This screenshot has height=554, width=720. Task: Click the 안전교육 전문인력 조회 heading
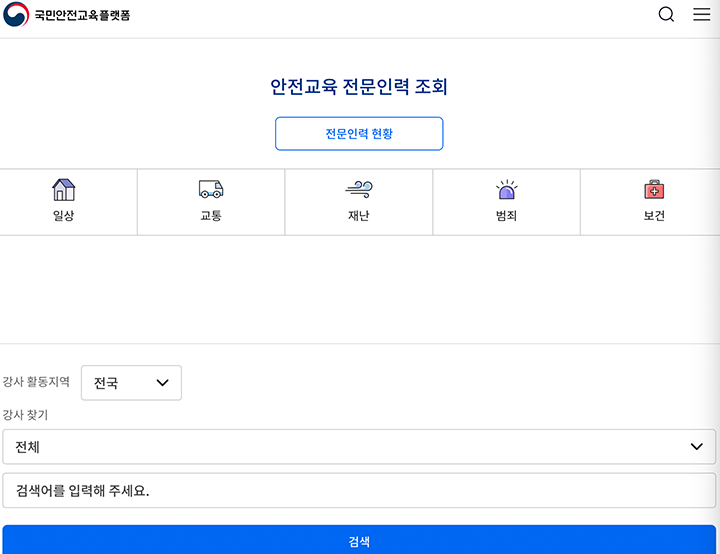(x=359, y=86)
